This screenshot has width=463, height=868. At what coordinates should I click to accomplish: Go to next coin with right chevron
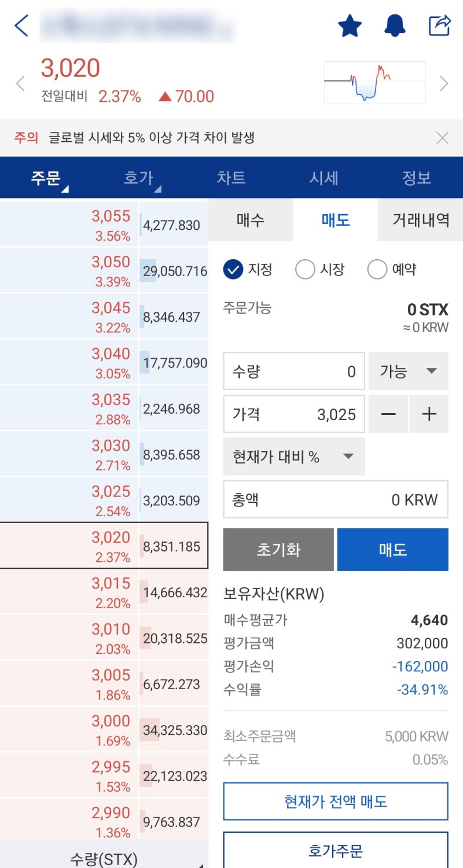[444, 84]
